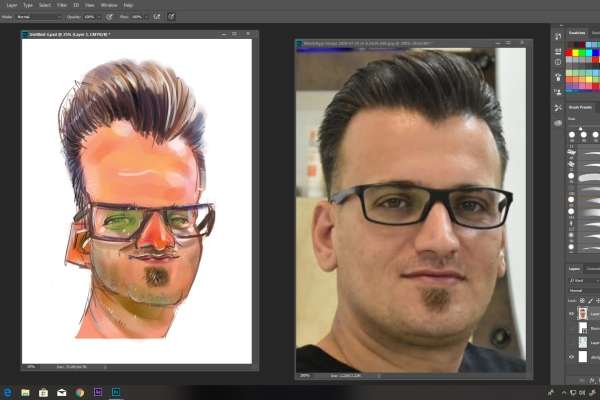Select the first brush stroke preset in list
Image resolution: width=600 pixels, height=400 pixels.
click(x=584, y=153)
